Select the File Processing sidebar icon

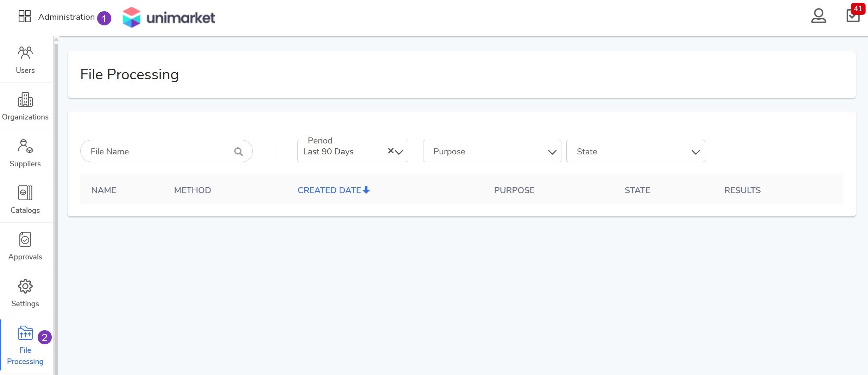pyautogui.click(x=25, y=333)
